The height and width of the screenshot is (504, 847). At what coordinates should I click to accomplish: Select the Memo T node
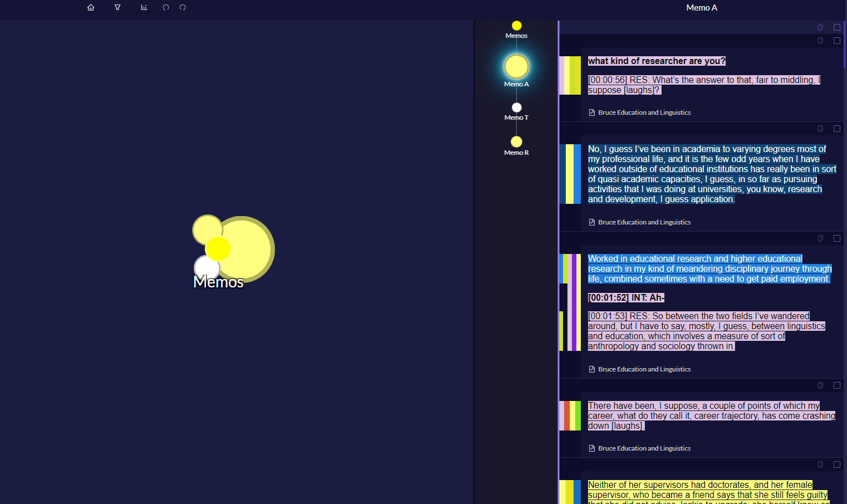517,108
